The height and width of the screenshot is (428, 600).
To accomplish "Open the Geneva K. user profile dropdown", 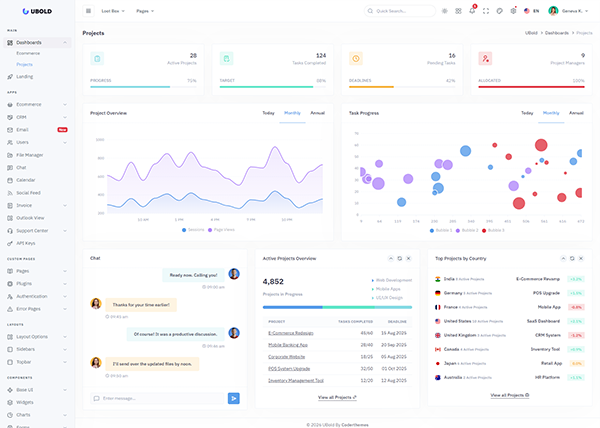I will click(566, 11).
